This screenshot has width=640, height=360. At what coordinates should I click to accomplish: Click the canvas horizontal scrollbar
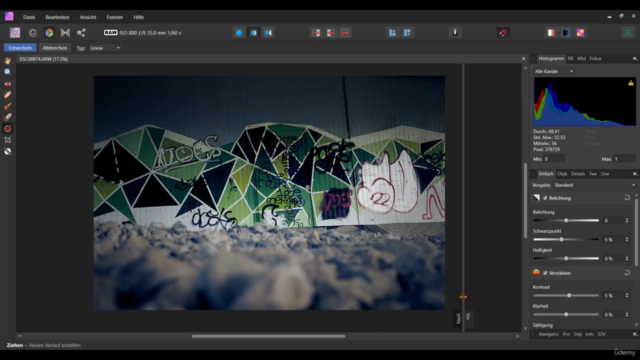click(268, 336)
